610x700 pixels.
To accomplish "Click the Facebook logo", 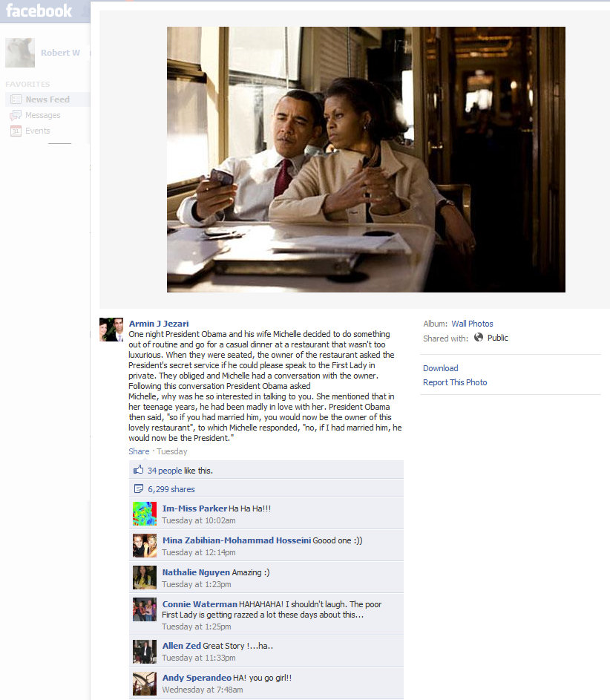I will click(39, 10).
